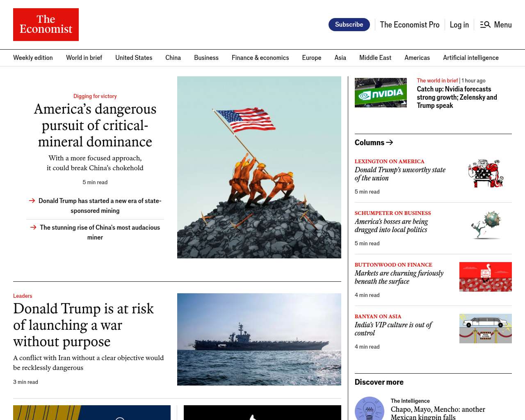Open the China section

click(x=173, y=58)
